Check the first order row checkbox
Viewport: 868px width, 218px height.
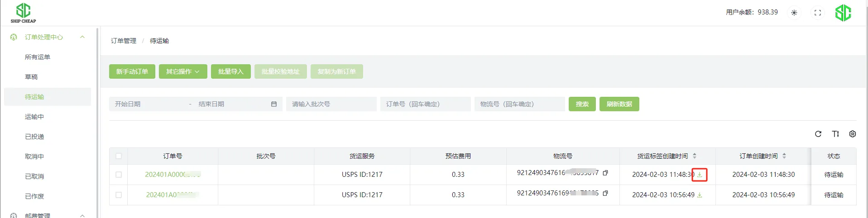tap(119, 175)
